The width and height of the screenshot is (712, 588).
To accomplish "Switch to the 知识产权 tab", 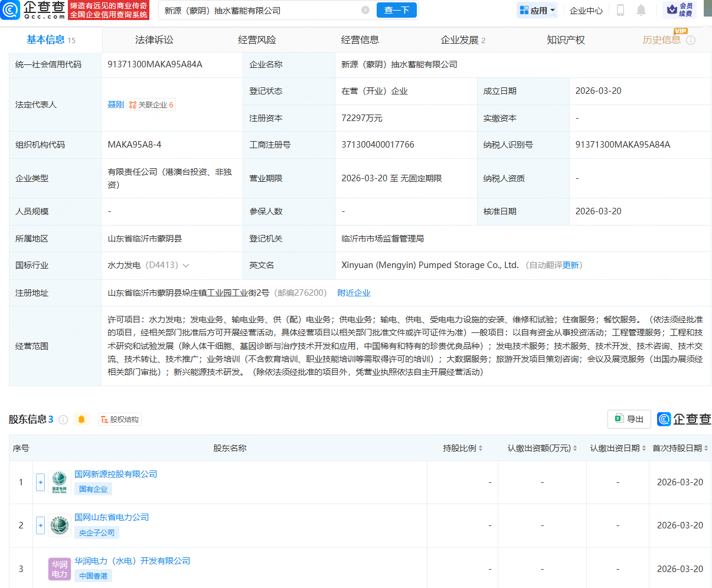I will (566, 40).
